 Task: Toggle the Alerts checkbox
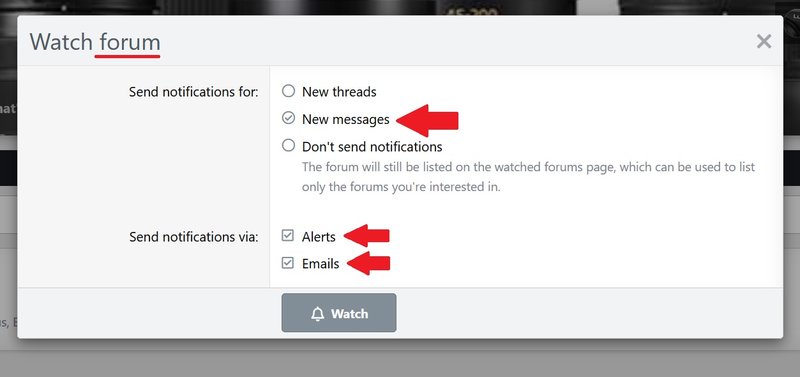288,236
